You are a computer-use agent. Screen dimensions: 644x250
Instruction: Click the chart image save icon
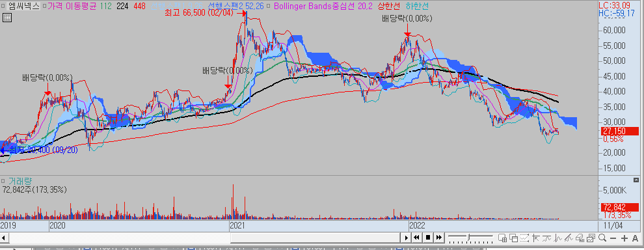point(591,238)
